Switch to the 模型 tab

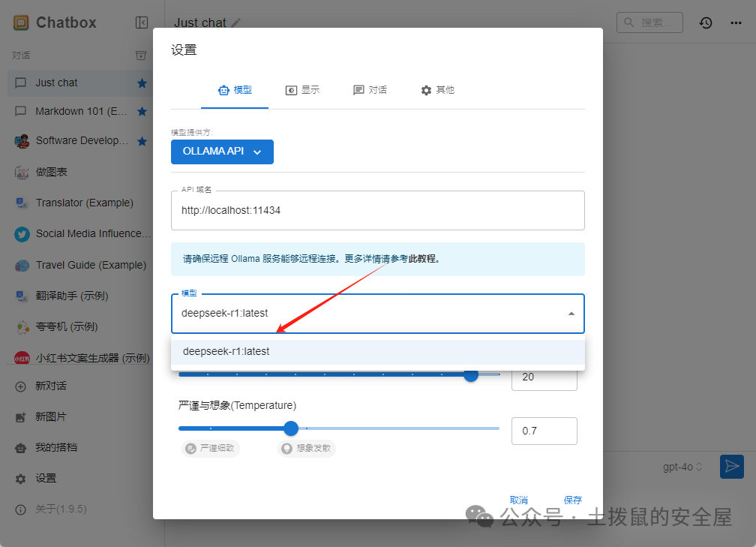(x=235, y=90)
